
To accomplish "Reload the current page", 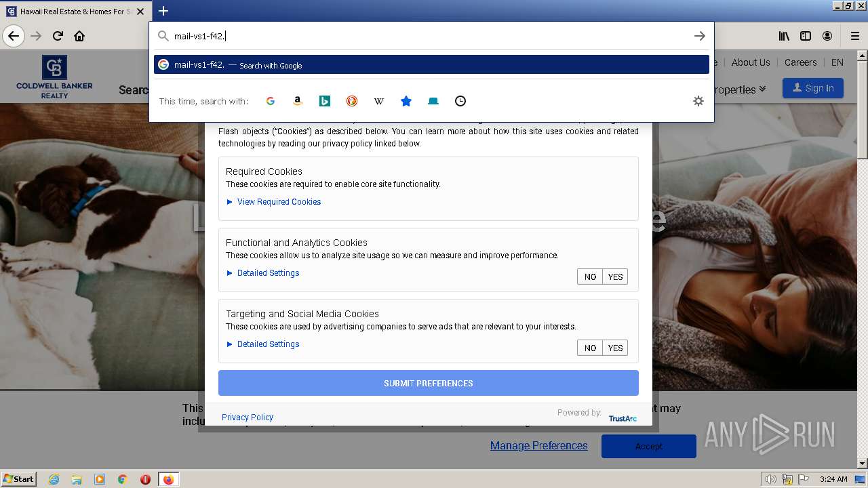I will click(x=58, y=36).
